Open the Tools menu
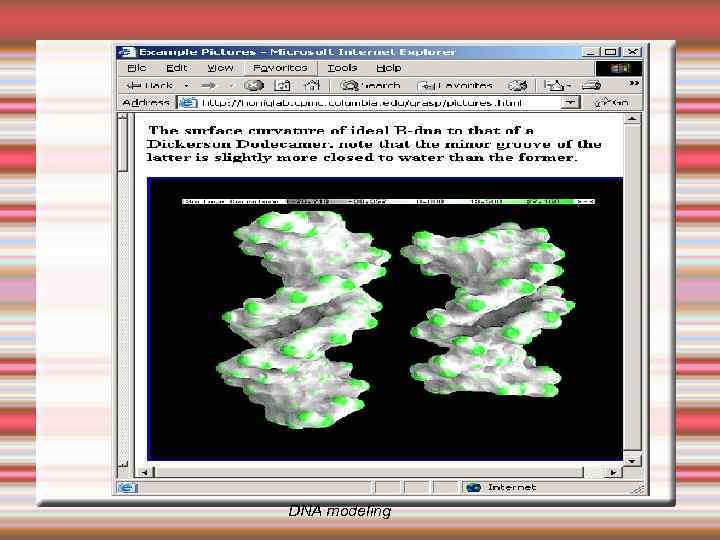 click(342, 68)
